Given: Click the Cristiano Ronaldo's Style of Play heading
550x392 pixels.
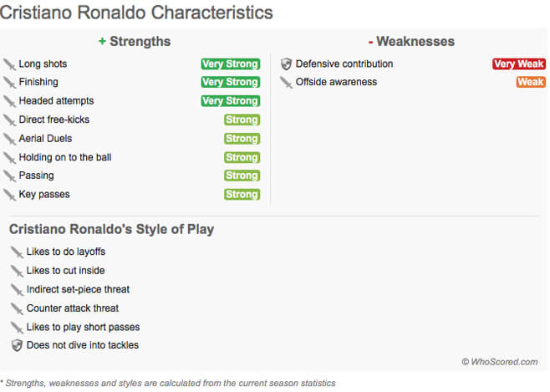Looking at the screenshot, I should (110, 229).
